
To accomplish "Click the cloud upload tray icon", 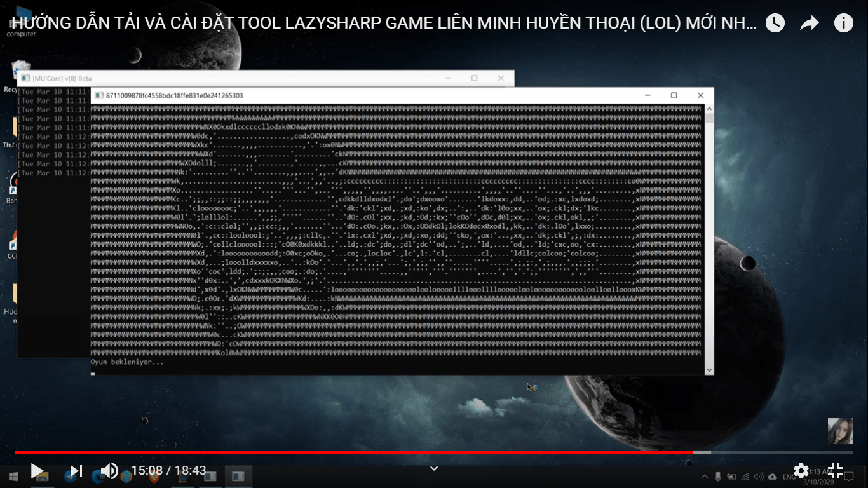I will (773, 476).
